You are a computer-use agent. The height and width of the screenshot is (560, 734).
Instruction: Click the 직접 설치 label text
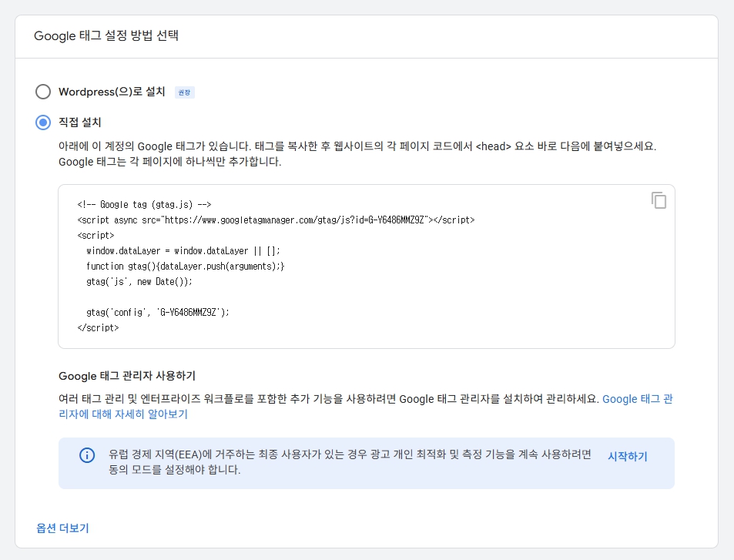click(80, 122)
